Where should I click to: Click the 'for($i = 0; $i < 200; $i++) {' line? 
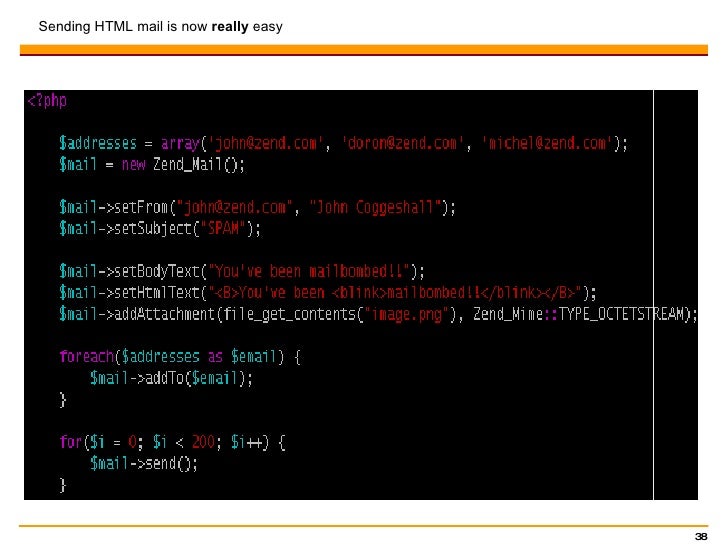[x=172, y=442]
